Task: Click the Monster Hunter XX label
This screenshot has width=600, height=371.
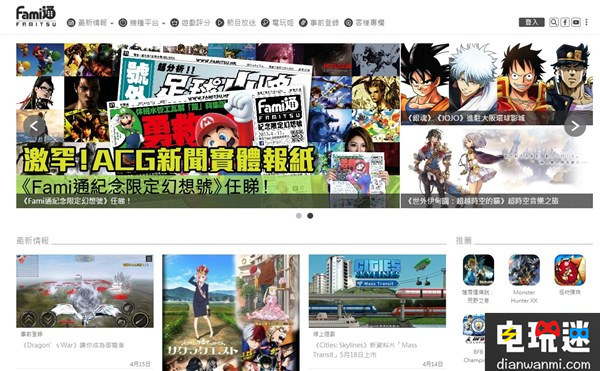Action: [x=524, y=296]
